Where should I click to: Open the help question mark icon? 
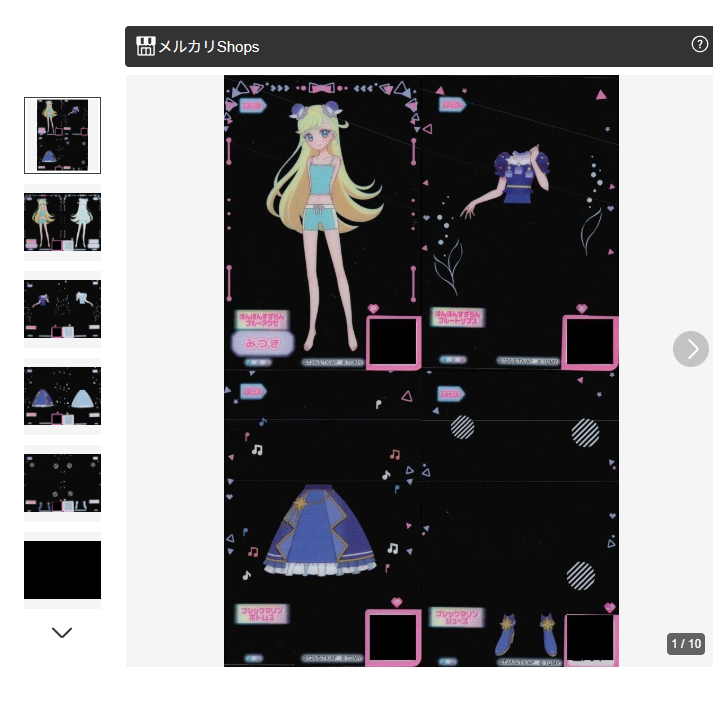click(x=699, y=44)
